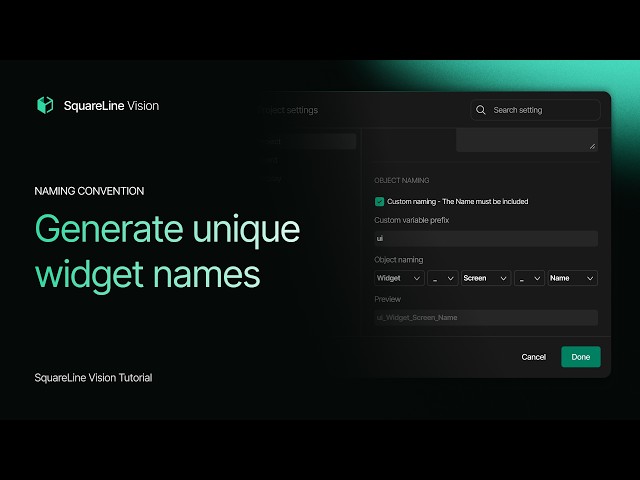Open the separator dropdown after Widget

(442, 278)
